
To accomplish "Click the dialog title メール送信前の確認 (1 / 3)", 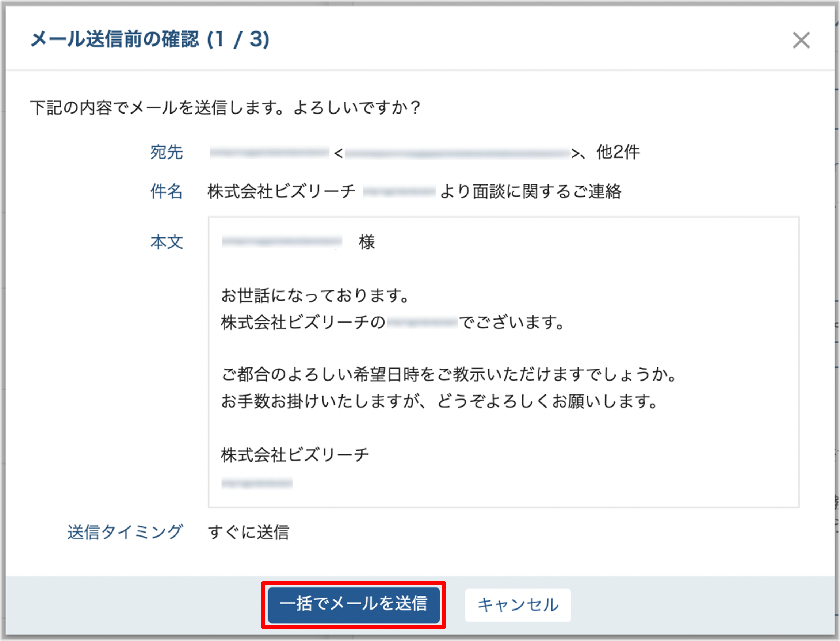I will (x=150, y=40).
